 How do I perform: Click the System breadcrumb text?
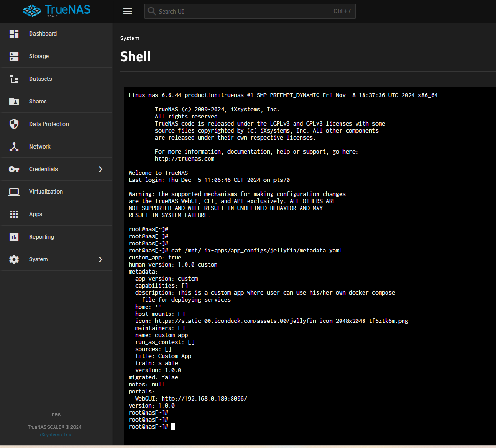click(130, 38)
